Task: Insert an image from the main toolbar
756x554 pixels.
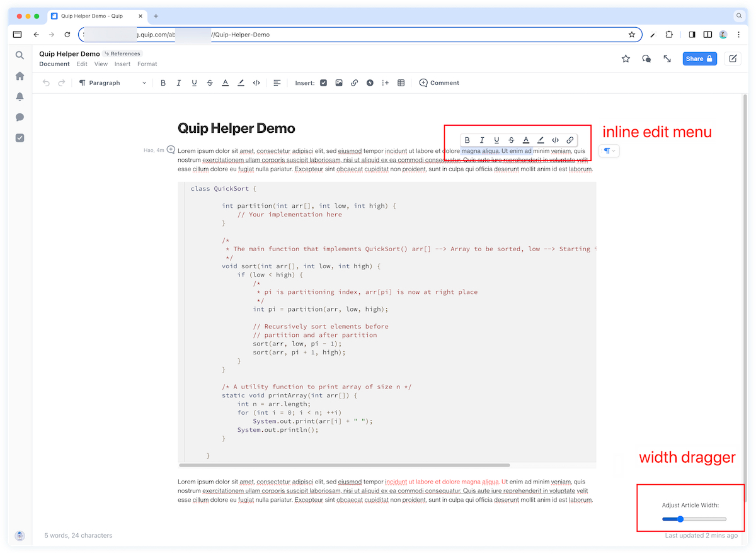Action: click(339, 83)
